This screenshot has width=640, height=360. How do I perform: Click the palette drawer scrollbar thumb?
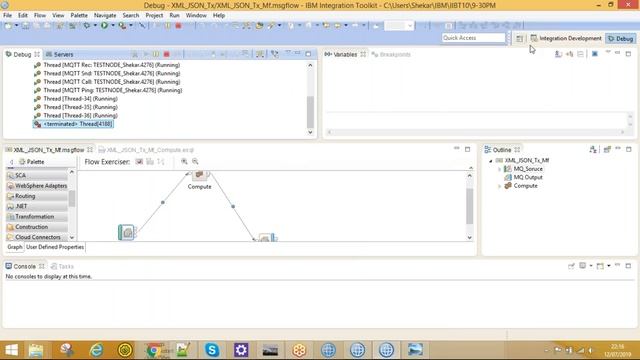click(x=72, y=199)
